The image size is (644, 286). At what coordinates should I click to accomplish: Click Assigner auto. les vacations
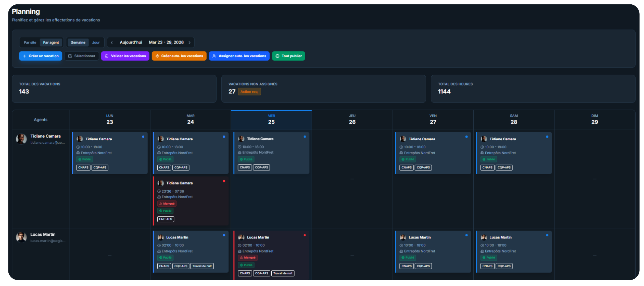[x=239, y=56]
